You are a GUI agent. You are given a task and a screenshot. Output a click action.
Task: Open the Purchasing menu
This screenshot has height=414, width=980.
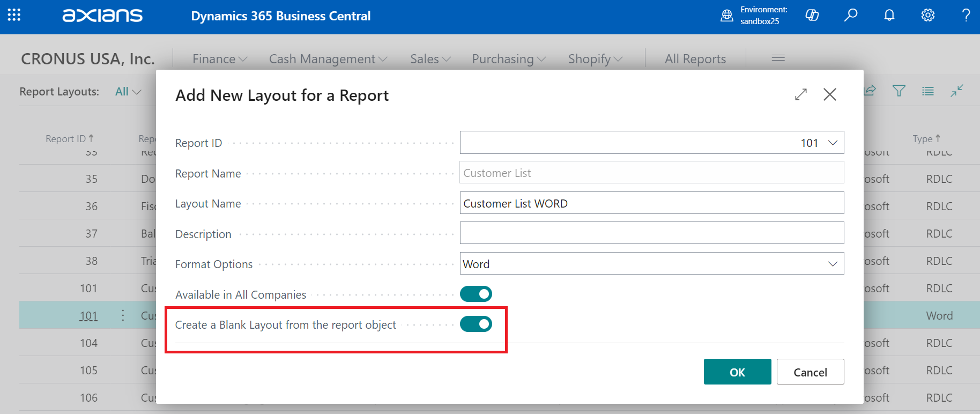click(508, 59)
